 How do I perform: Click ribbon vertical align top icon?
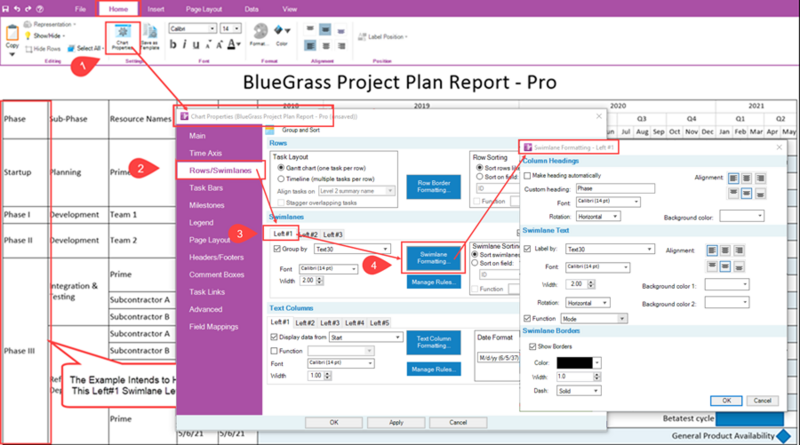click(x=310, y=30)
